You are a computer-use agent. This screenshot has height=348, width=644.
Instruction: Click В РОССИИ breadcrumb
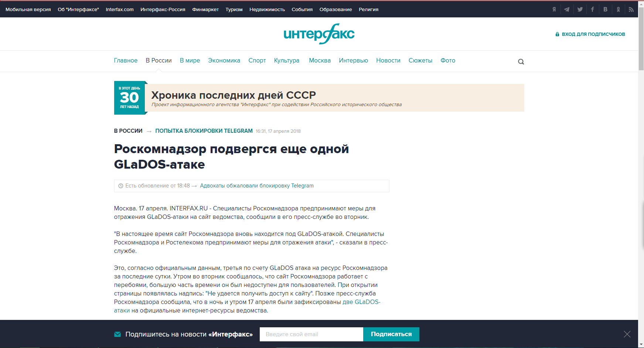coord(128,131)
